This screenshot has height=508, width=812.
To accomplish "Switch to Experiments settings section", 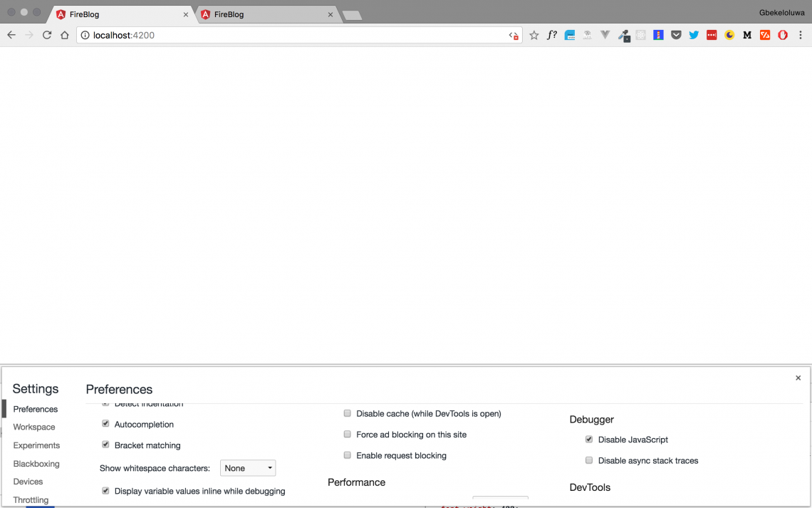I will point(36,445).
